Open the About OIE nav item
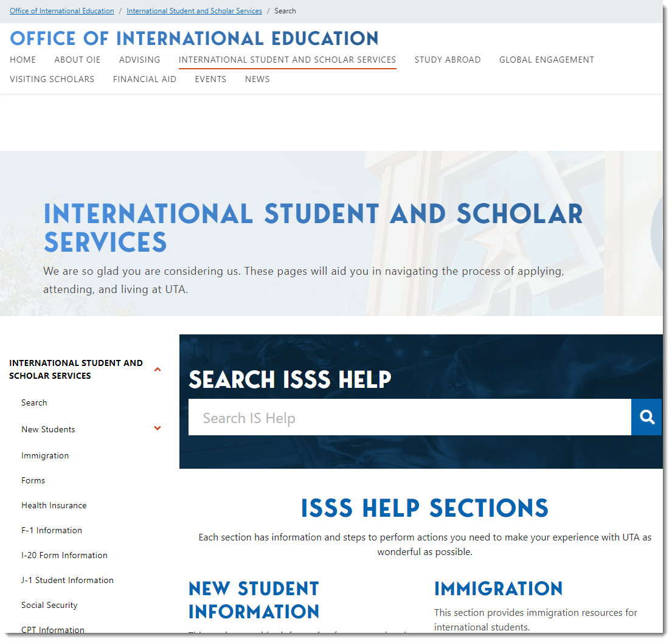The height and width of the screenshot is (642, 672). (77, 60)
